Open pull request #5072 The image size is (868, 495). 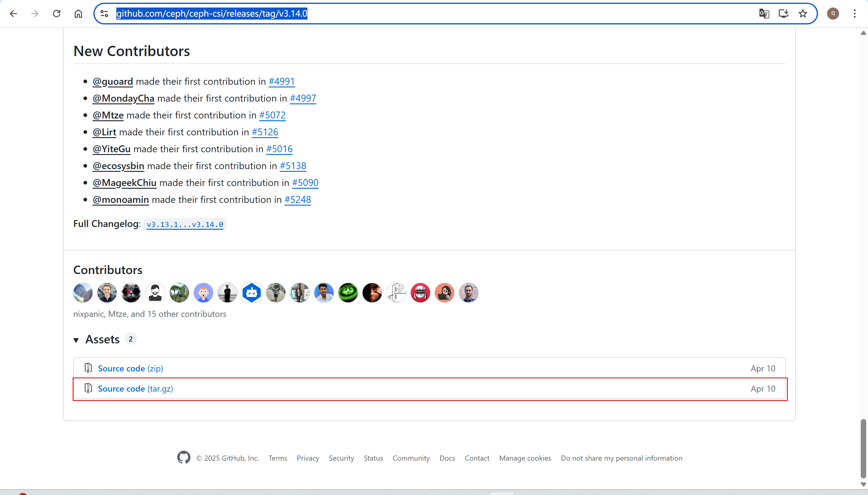click(x=272, y=115)
